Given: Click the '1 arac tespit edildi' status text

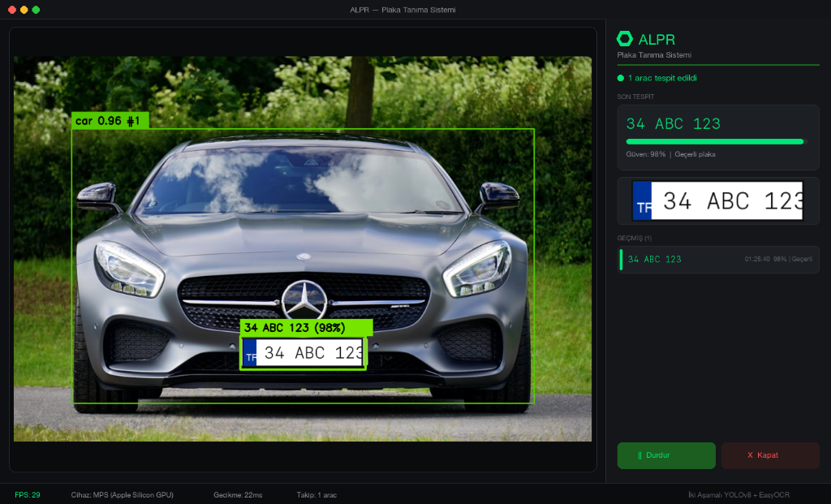Looking at the screenshot, I should (662, 78).
